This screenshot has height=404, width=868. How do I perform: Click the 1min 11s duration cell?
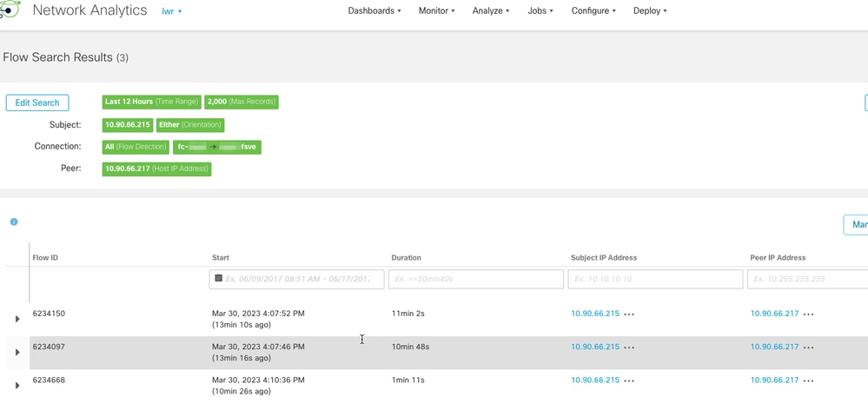(x=408, y=381)
